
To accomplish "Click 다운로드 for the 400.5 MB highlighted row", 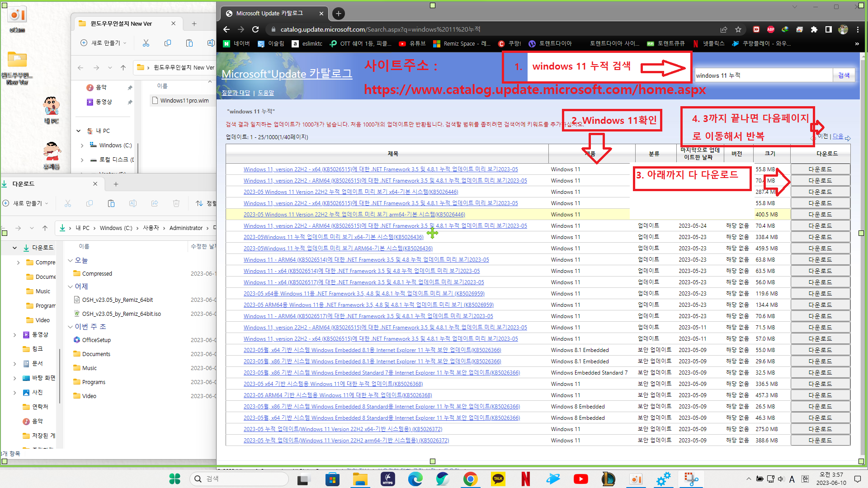I will tap(820, 214).
